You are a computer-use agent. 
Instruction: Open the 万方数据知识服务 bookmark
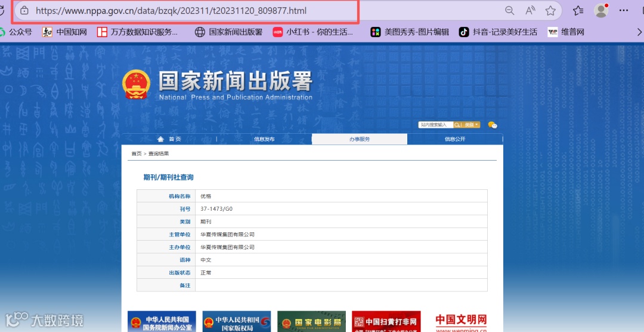point(137,32)
